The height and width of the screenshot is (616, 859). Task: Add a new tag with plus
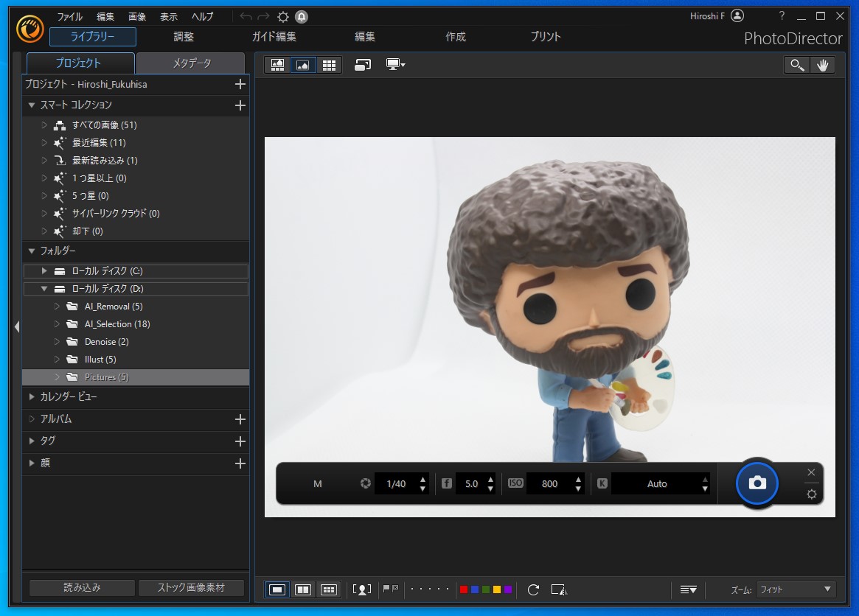pos(240,441)
